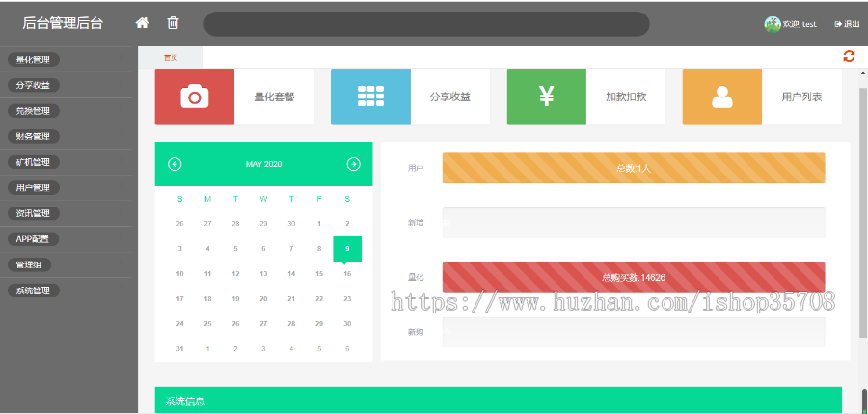Open 资讯管理 in sidebar
Screen dimensions: 868x414
(x=33, y=213)
